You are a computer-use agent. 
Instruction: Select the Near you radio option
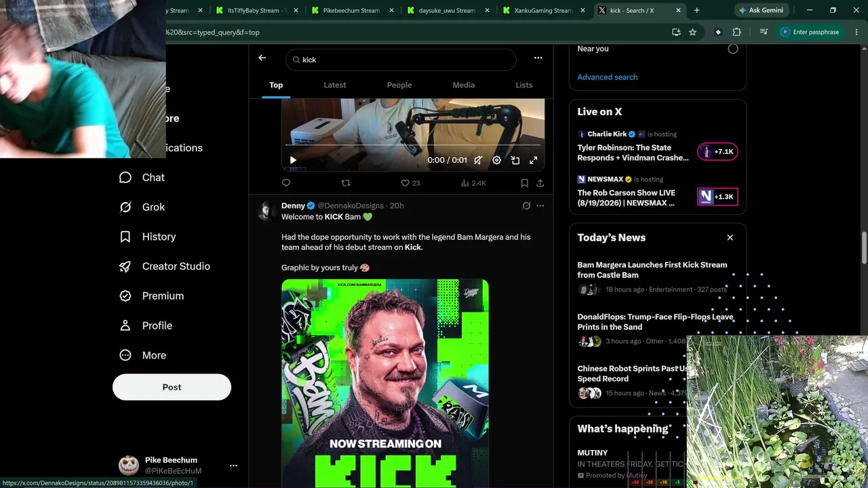733,49
